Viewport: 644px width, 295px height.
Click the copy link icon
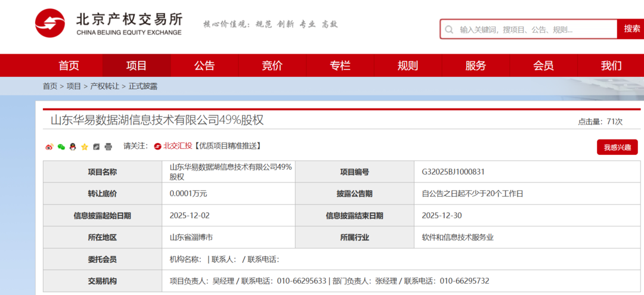[97, 147]
